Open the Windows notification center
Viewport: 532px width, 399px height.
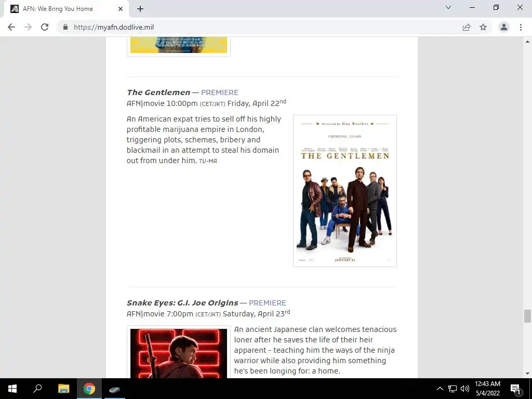(x=515, y=389)
